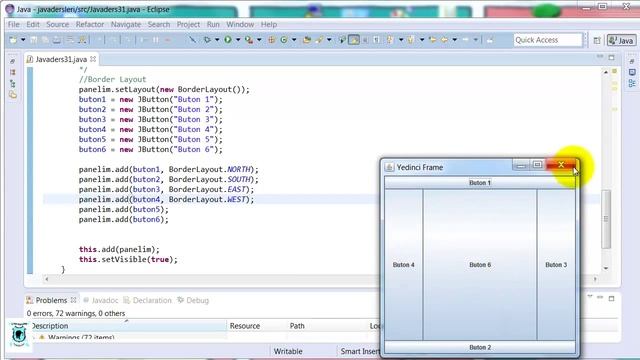The height and width of the screenshot is (360, 640).
Task: Switch to the Debug tab
Action: click(193, 300)
